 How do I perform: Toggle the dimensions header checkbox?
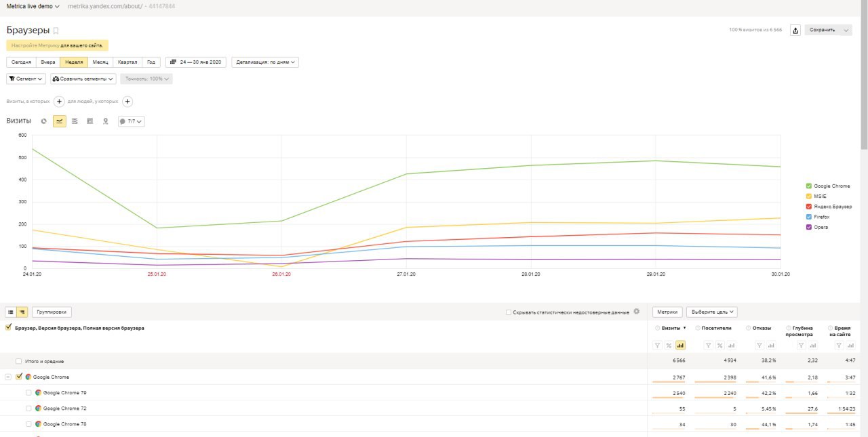[8, 327]
